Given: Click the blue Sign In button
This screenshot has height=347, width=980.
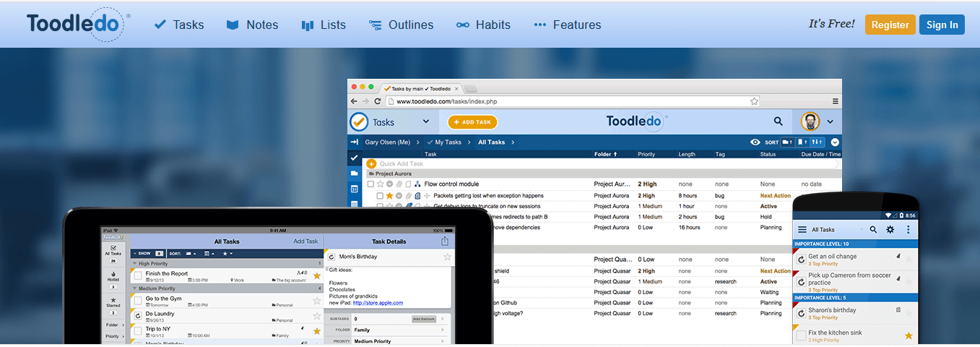Looking at the screenshot, I should [x=942, y=25].
